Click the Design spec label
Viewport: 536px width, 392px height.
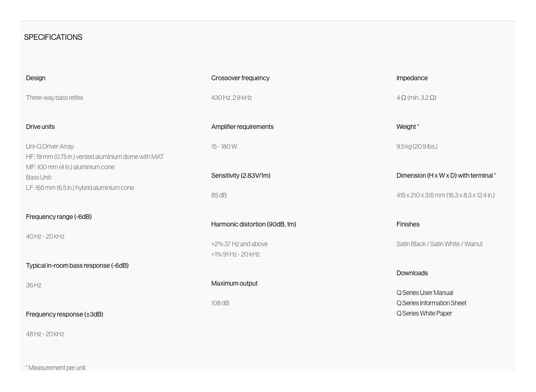(36, 78)
